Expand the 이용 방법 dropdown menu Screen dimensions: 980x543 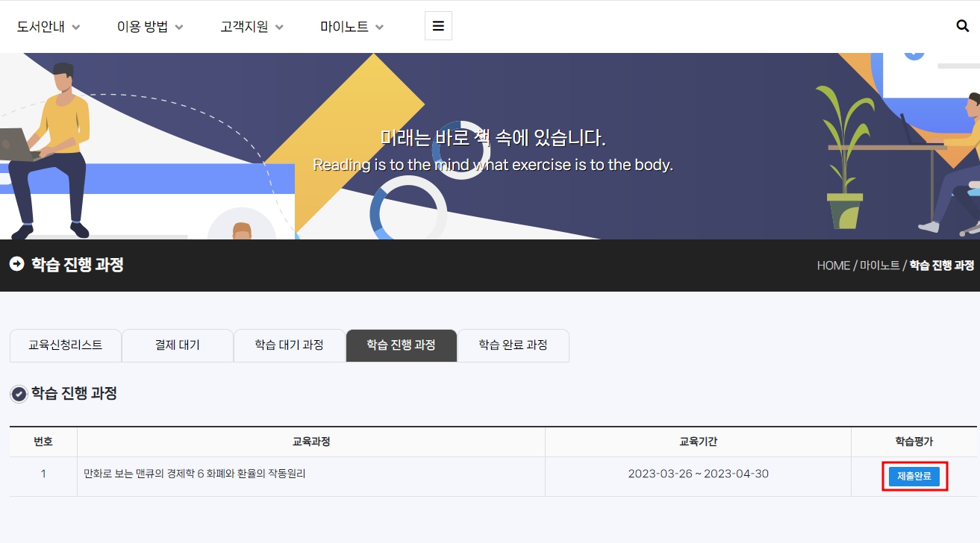click(x=150, y=27)
